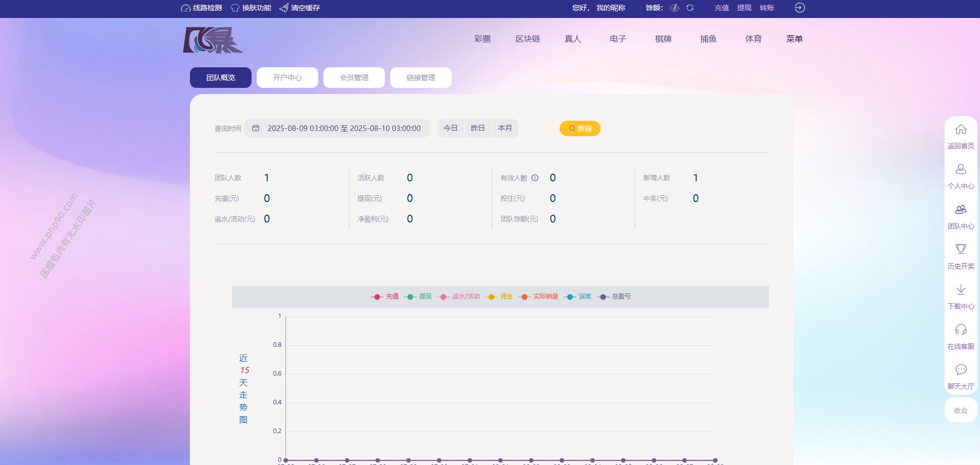Open the lottery history trophy icon
980x465 pixels.
pos(960,249)
